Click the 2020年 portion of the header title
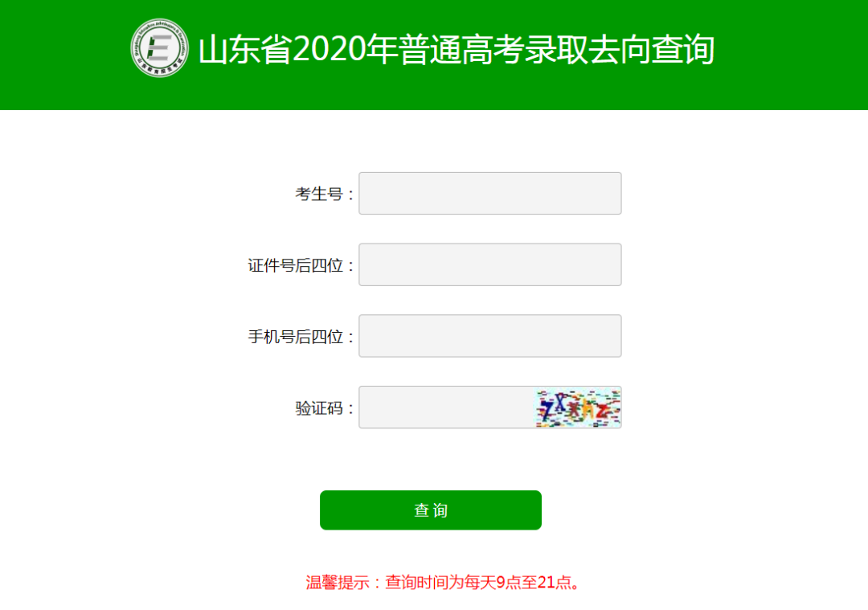This screenshot has height=610, width=868. click(x=345, y=49)
